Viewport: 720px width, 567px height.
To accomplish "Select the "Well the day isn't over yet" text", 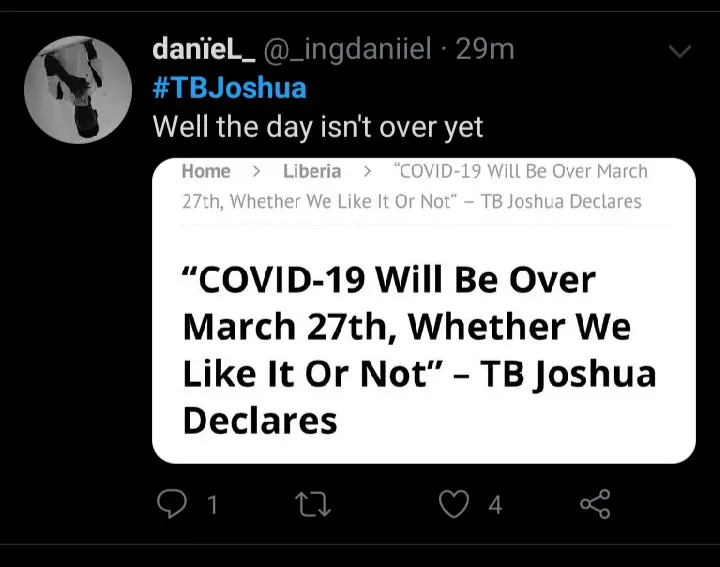I will [x=318, y=127].
